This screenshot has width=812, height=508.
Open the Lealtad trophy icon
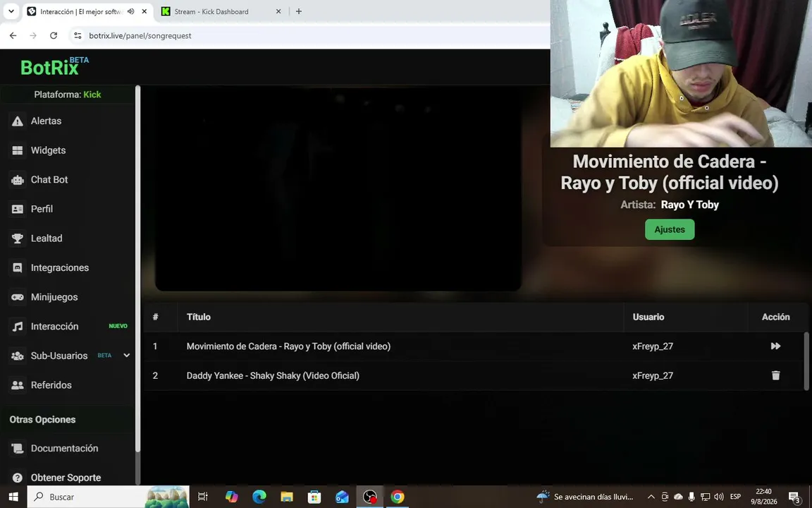(x=18, y=238)
